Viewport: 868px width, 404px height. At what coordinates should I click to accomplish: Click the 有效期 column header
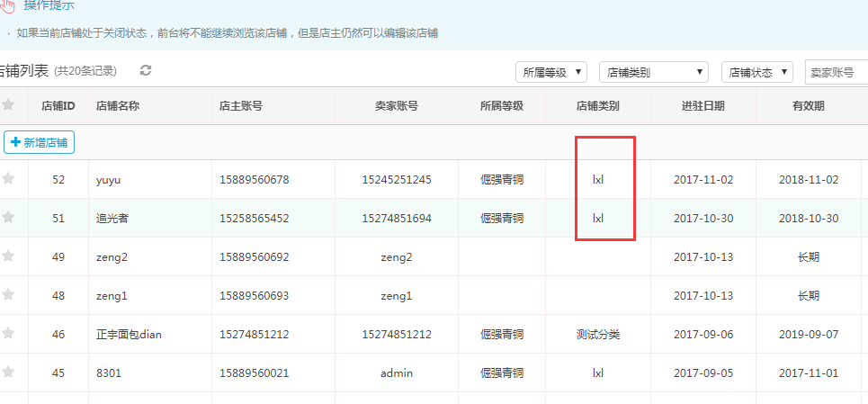808,106
